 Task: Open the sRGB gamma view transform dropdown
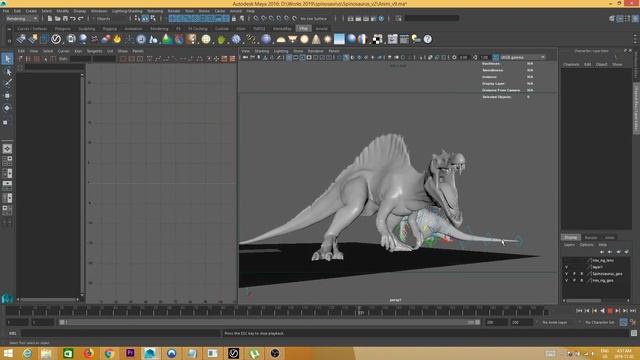[x=523, y=58]
